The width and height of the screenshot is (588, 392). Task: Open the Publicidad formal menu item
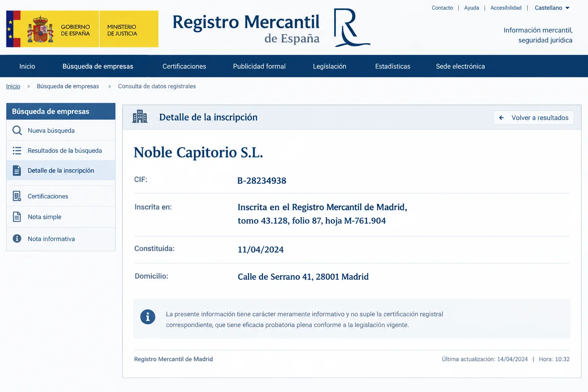[x=259, y=66]
